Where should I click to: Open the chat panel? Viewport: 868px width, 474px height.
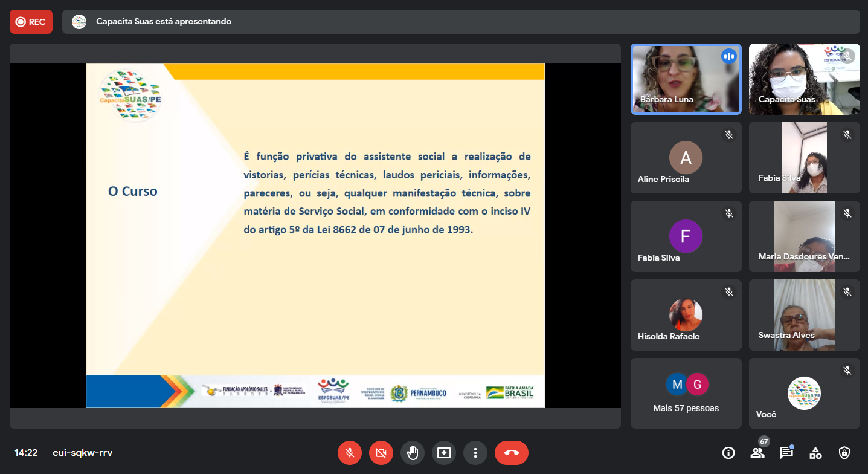[786, 453]
